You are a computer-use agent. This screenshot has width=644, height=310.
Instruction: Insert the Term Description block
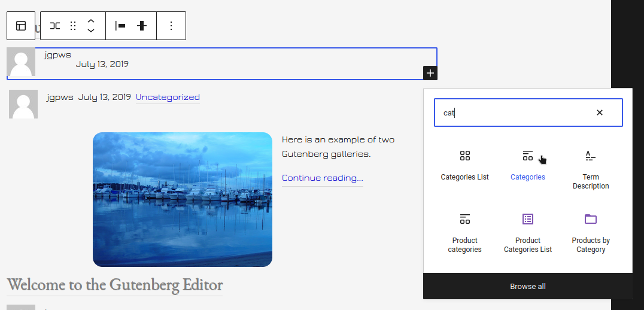pyautogui.click(x=591, y=169)
